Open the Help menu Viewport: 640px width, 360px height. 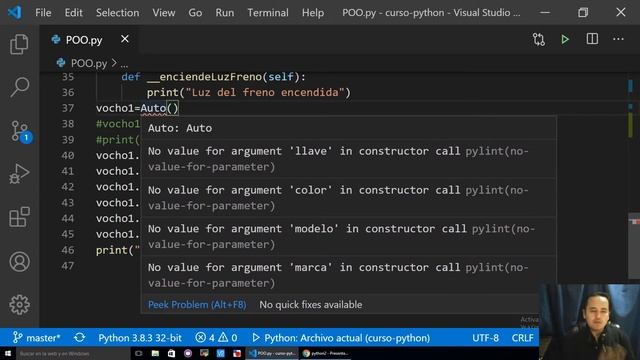[x=313, y=13]
